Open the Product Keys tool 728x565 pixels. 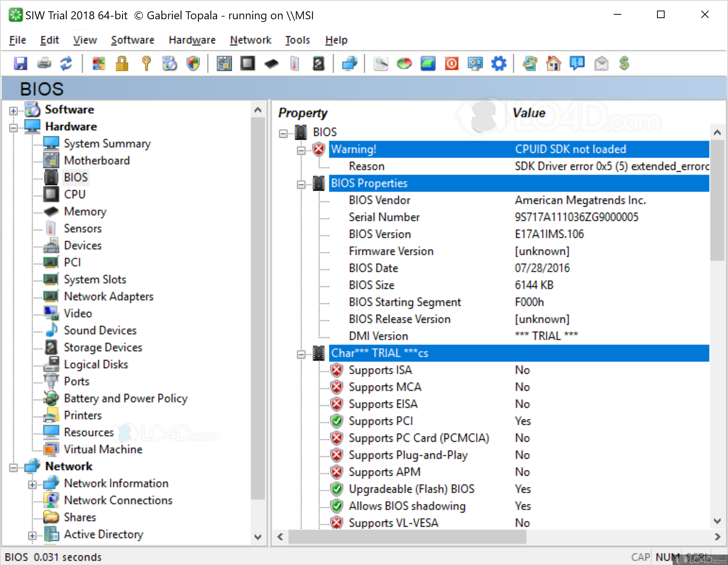point(146,63)
